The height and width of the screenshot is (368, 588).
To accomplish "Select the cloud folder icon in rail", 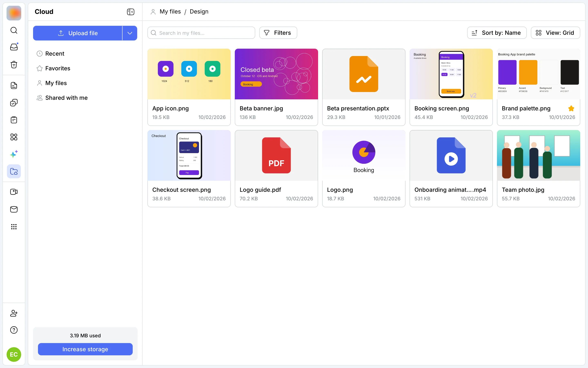I will [14, 171].
